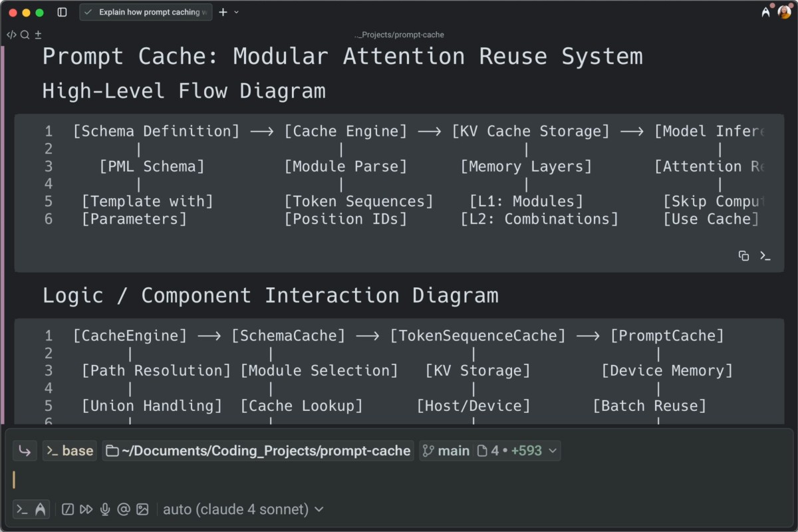Viewport: 798px width, 532px height.
Task: Select the "Explain how prompt caching" tab
Action: 146,12
